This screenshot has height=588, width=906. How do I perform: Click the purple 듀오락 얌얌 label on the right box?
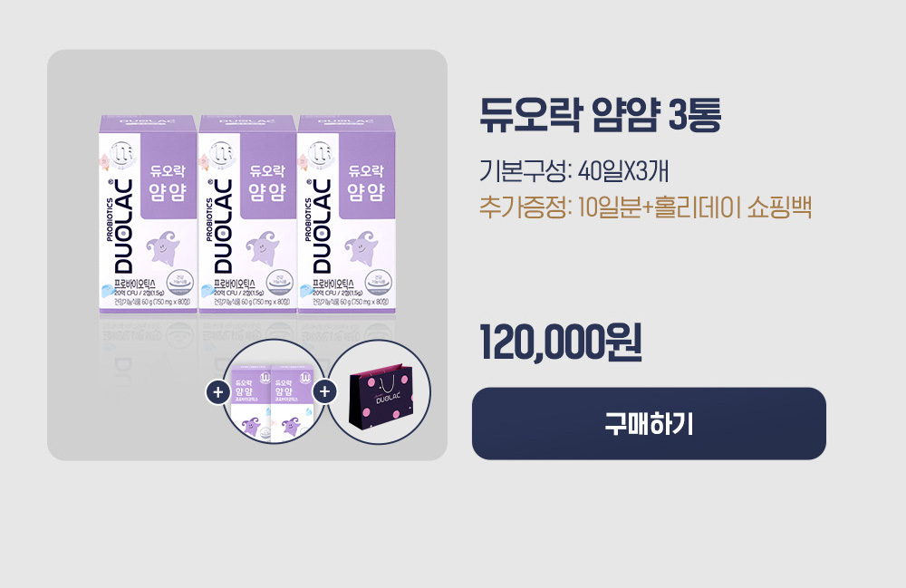click(366, 181)
